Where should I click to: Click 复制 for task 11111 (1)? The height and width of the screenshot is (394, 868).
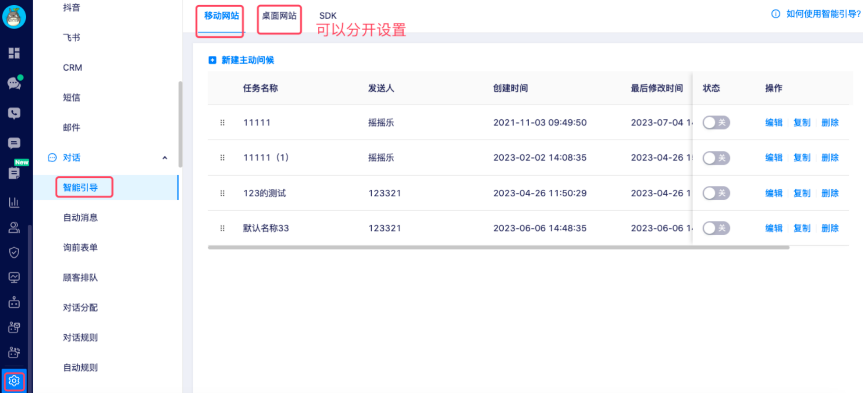[802, 158]
